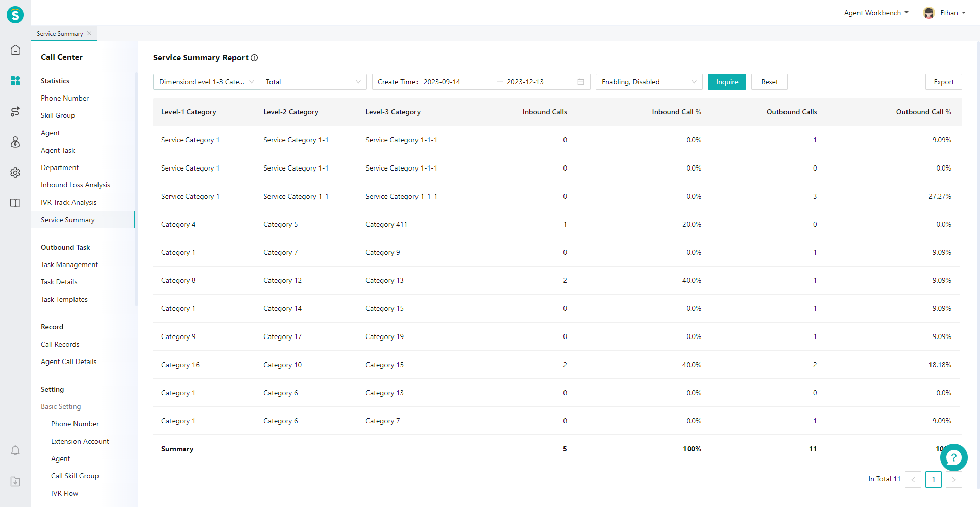This screenshot has width=980, height=507.
Task: Open the agent person icon in left rail
Action: pos(15,142)
